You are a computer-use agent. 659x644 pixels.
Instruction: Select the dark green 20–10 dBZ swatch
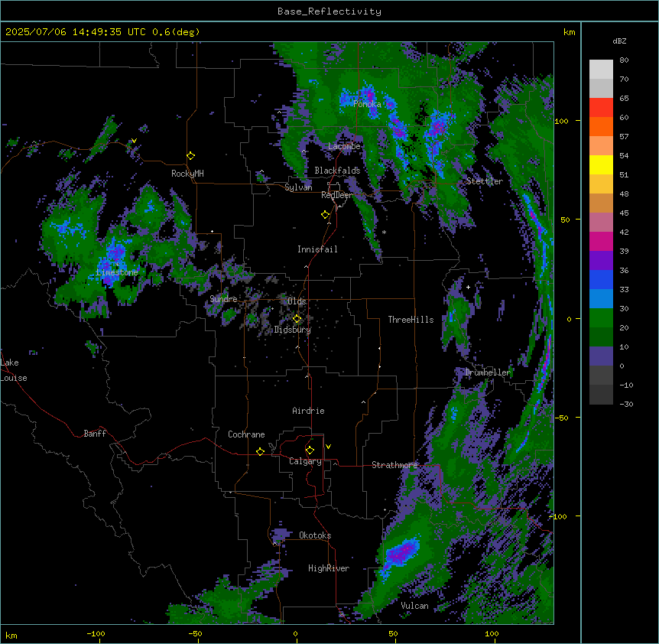[601, 337]
